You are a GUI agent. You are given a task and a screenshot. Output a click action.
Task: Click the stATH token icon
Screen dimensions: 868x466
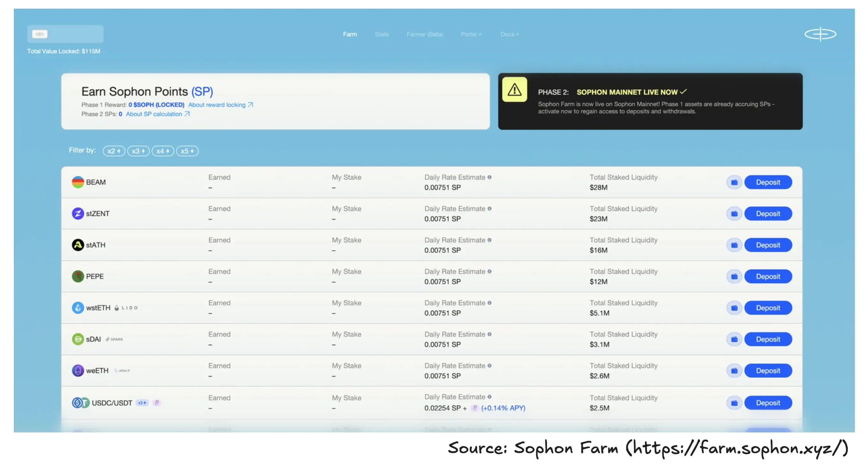coord(78,245)
